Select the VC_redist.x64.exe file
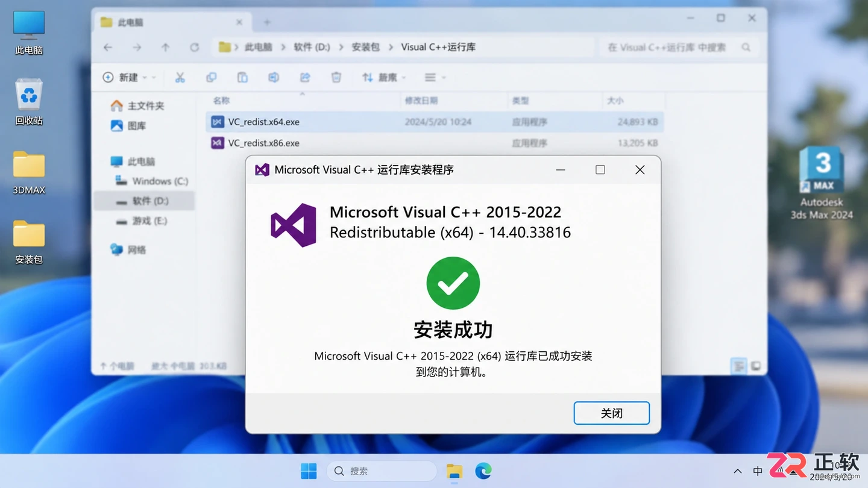This screenshot has width=868, height=488. click(435, 122)
